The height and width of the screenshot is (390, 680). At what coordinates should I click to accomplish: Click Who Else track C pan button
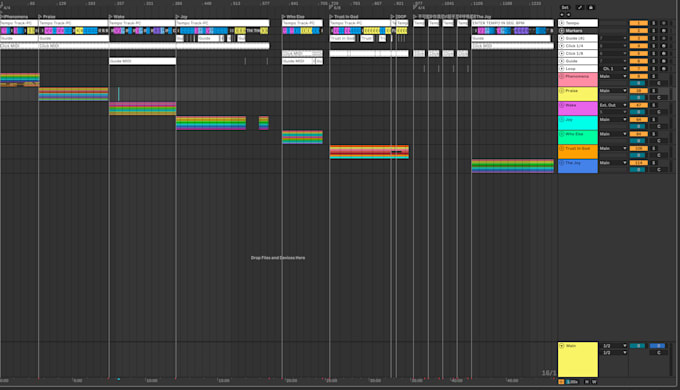(x=658, y=141)
